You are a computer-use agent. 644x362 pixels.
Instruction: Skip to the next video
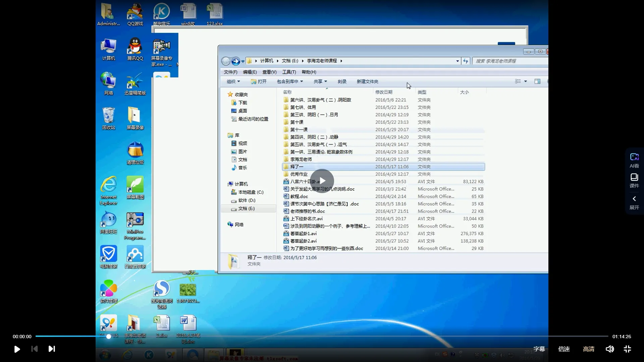tap(52, 349)
